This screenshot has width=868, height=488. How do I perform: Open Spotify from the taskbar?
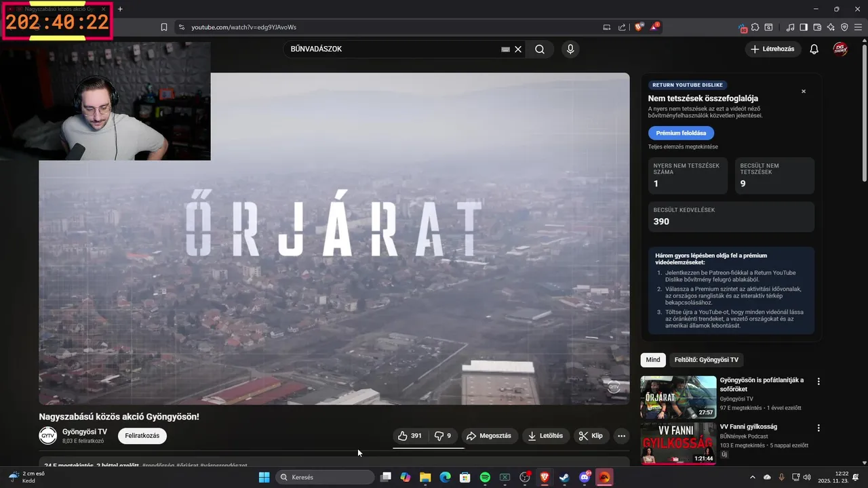(x=485, y=477)
